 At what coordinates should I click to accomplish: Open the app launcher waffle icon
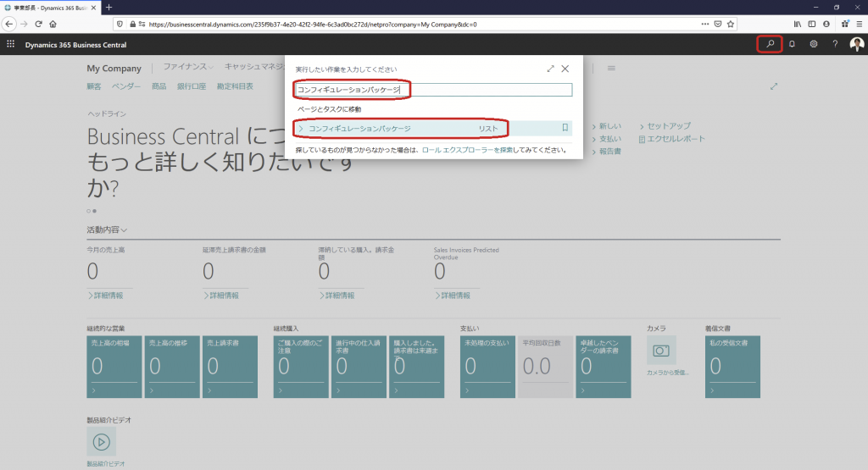[10, 44]
